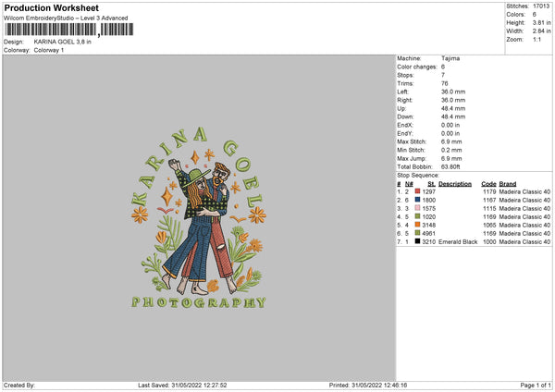This screenshot has width=555, height=392.
Task: Click the thread code '1115'
Action: [489, 208]
